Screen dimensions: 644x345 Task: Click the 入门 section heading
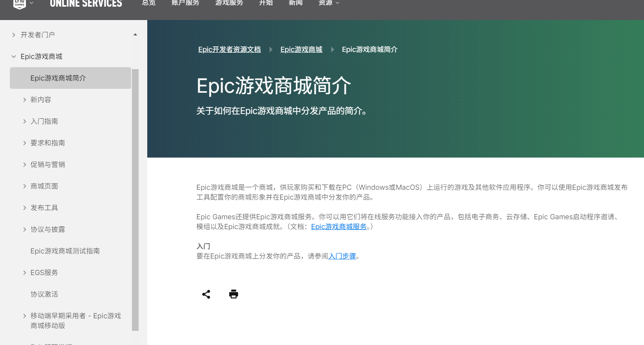click(203, 246)
